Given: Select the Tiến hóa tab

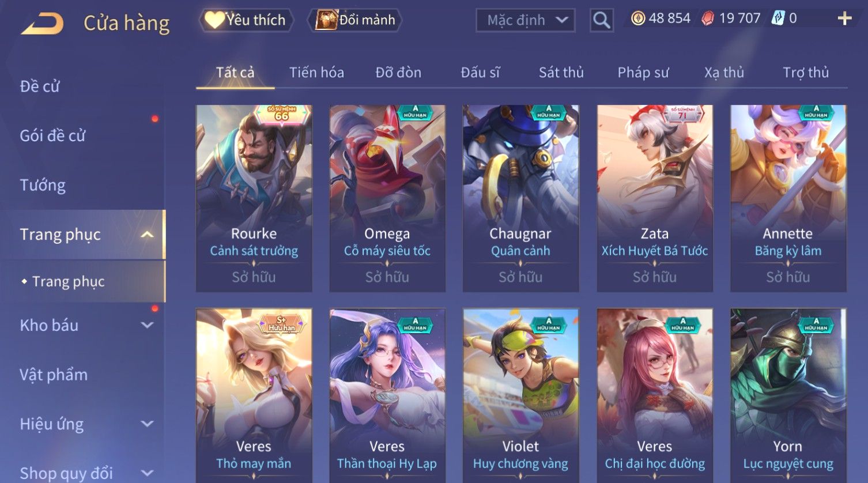Looking at the screenshot, I should 316,73.
